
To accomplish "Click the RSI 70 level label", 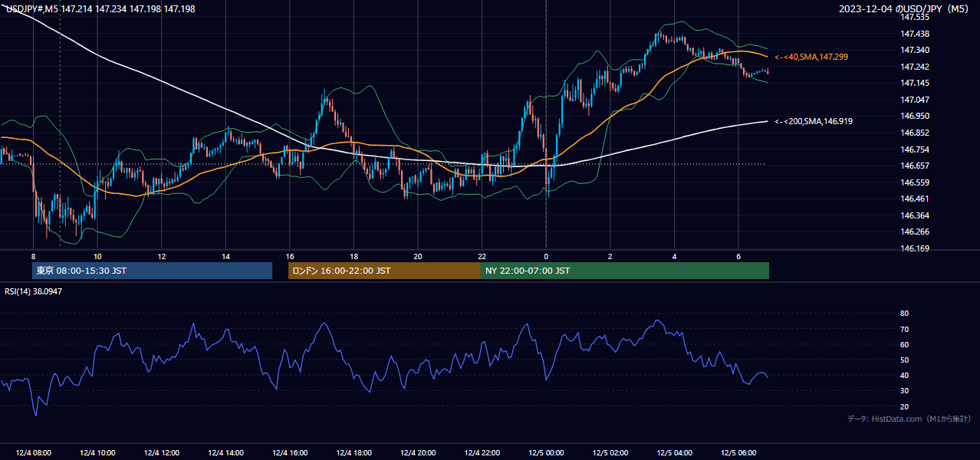I will click(x=904, y=329).
